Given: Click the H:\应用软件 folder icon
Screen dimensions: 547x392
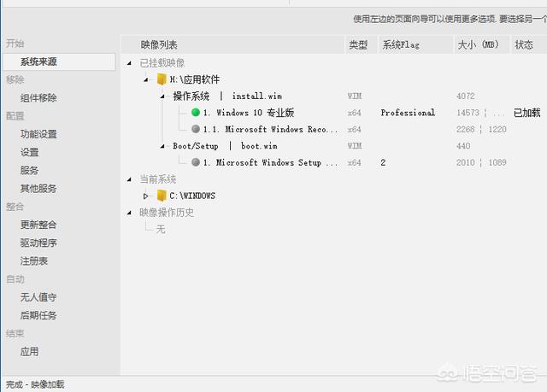Looking at the screenshot, I should 161,79.
